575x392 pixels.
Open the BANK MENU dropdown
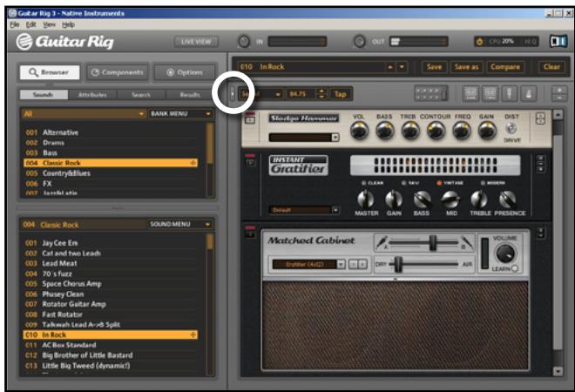coord(180,113)
